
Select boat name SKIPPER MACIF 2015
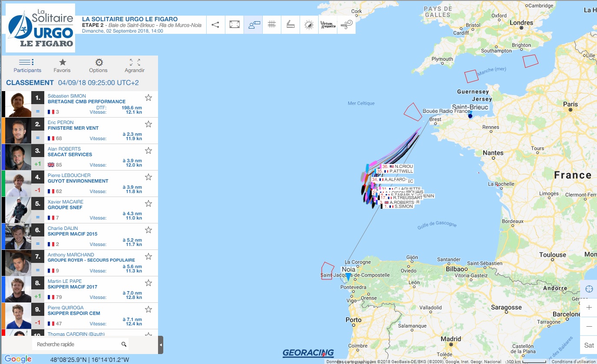pyautogui.click(x=73, y=234)
